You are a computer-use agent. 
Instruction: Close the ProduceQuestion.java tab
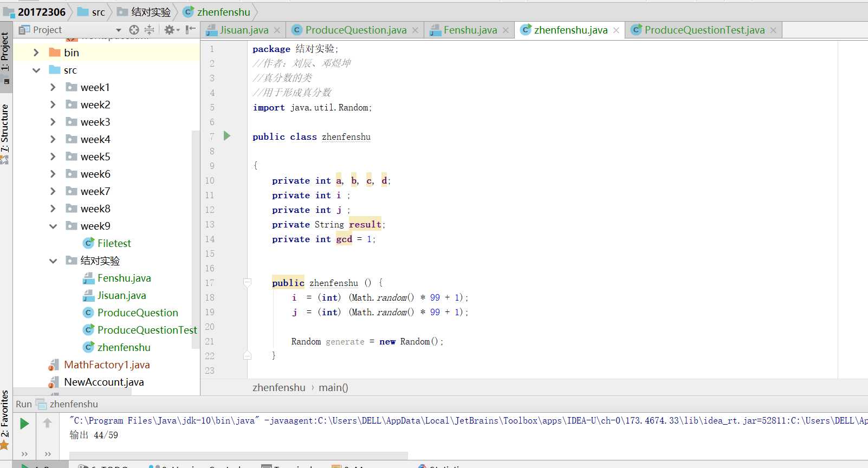415,30
